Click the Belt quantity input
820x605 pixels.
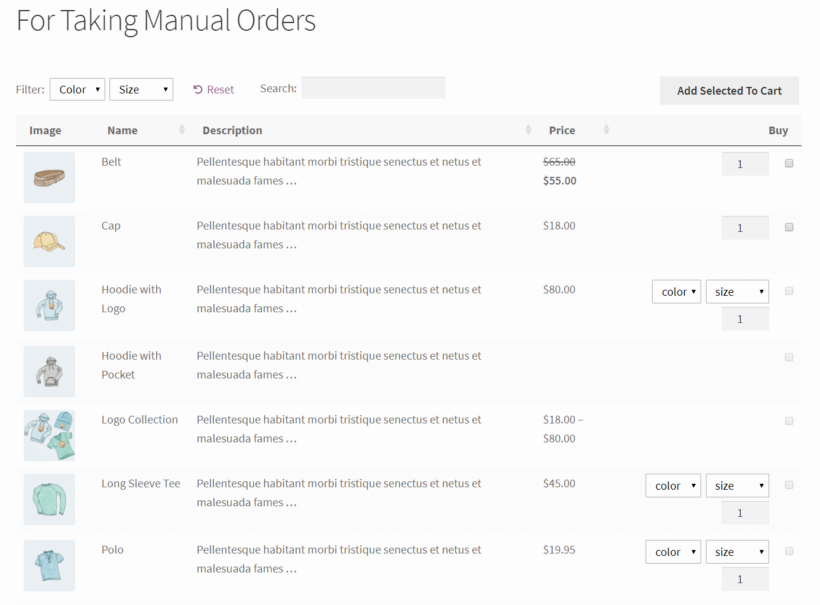(x=744, y=163)
